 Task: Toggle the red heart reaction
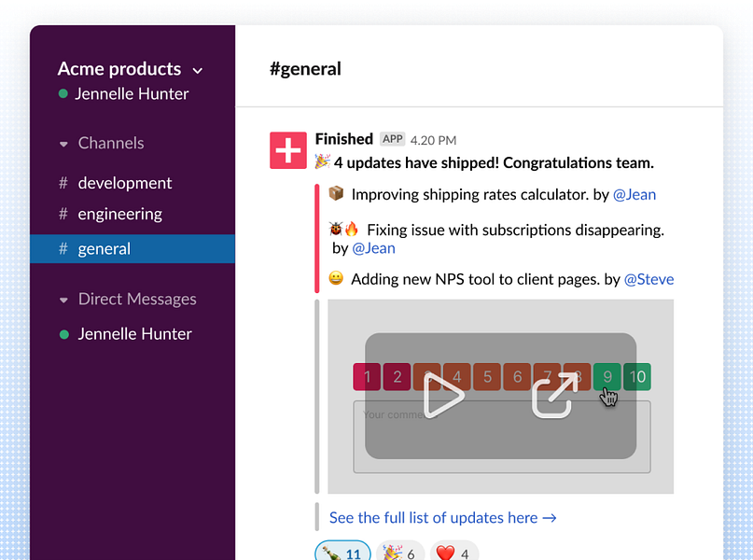pyautogui.click(x=453, y=553)
